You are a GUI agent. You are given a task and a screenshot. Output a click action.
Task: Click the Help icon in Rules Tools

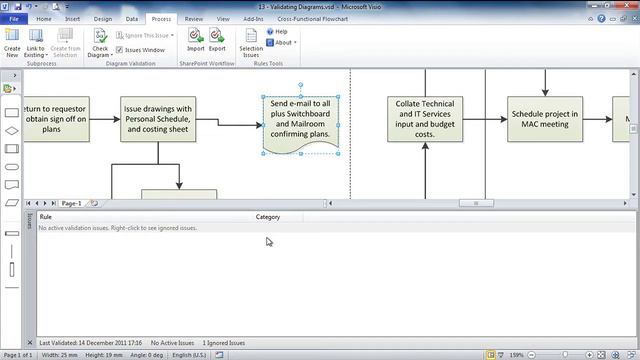(x=270, y=31)
